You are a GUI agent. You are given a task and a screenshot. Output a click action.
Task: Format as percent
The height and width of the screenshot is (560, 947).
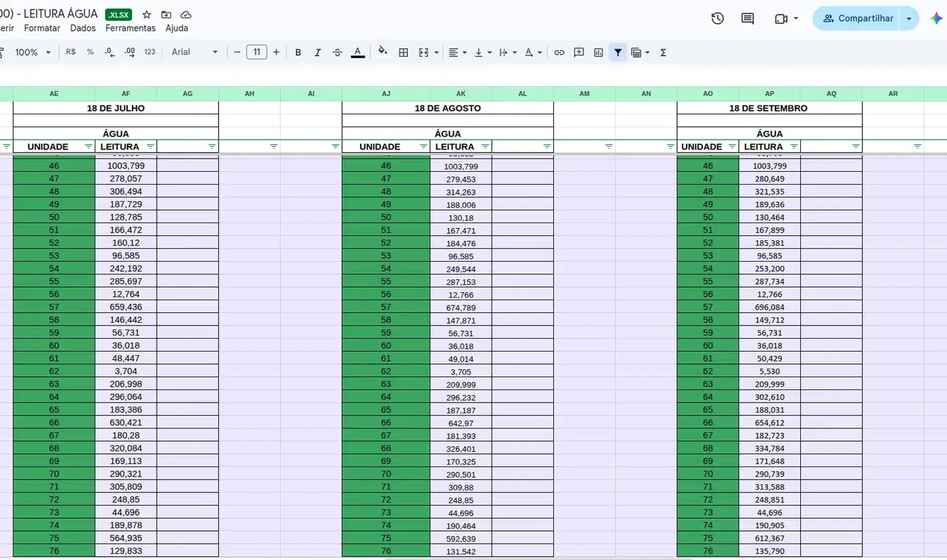tap(91, 52)
